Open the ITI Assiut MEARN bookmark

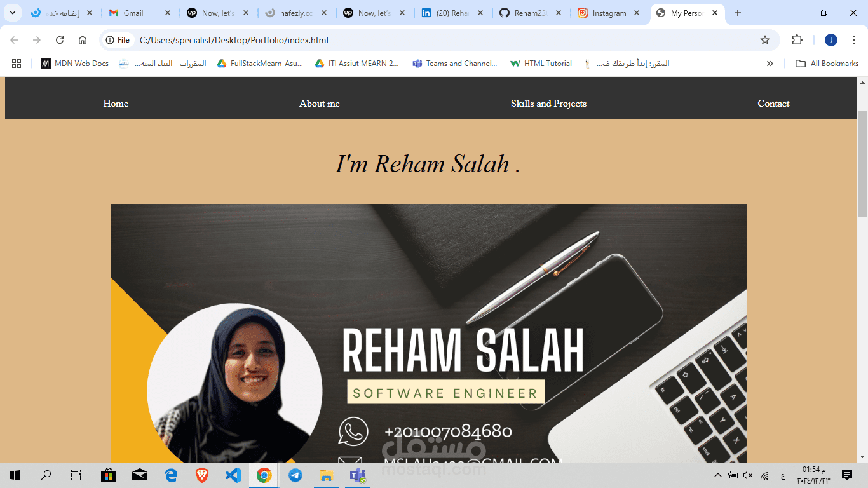357,64
